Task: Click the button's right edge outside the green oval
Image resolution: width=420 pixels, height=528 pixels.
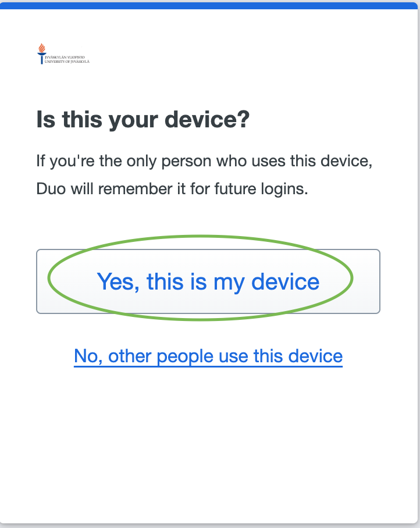Action: point(368,281)
